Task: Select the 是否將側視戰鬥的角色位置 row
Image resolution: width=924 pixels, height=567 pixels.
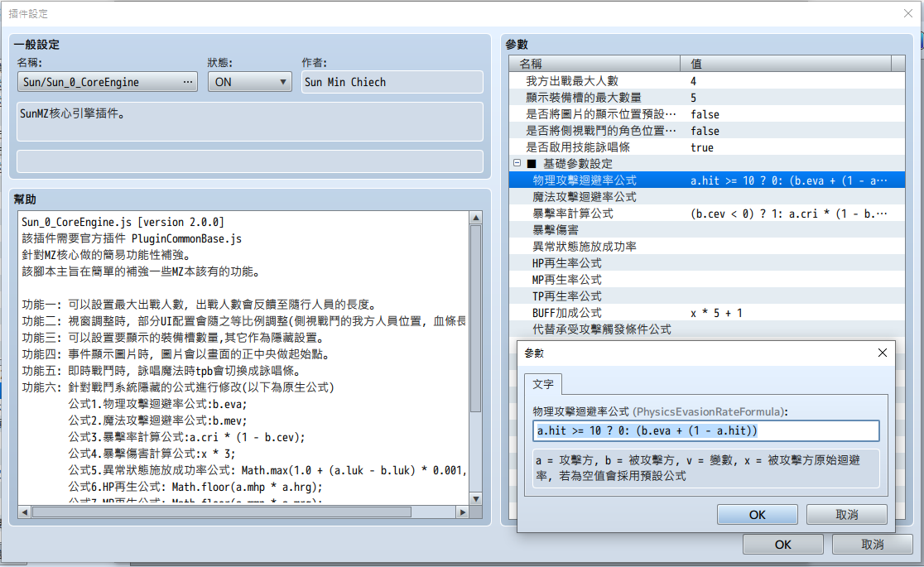Action: (x=706, y=130)
